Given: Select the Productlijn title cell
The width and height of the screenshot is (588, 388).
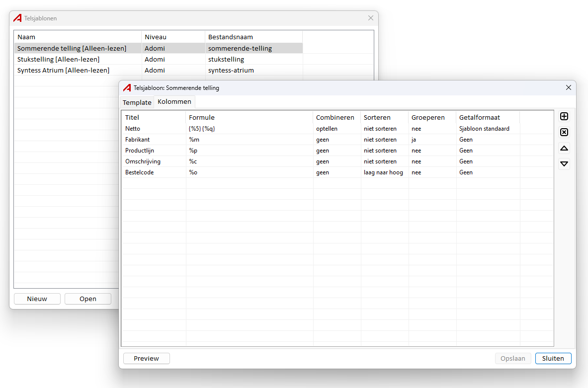Looking at the screenshot, I should tap(154, 151).
